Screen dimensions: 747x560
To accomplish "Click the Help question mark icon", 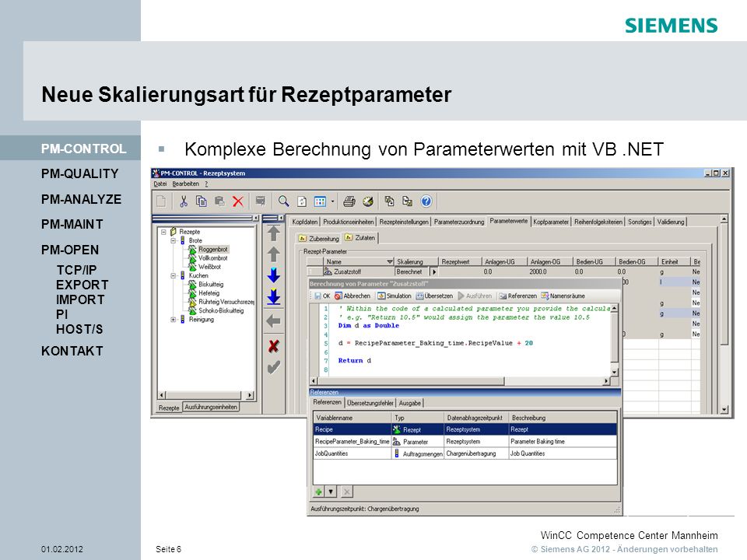I will click(x=426, y=201).
